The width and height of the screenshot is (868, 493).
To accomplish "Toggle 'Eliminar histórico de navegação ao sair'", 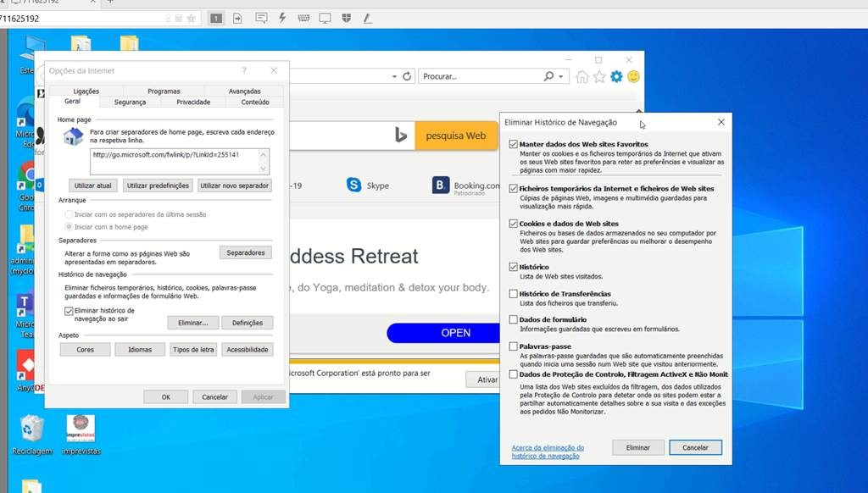I will pos(69,312).
